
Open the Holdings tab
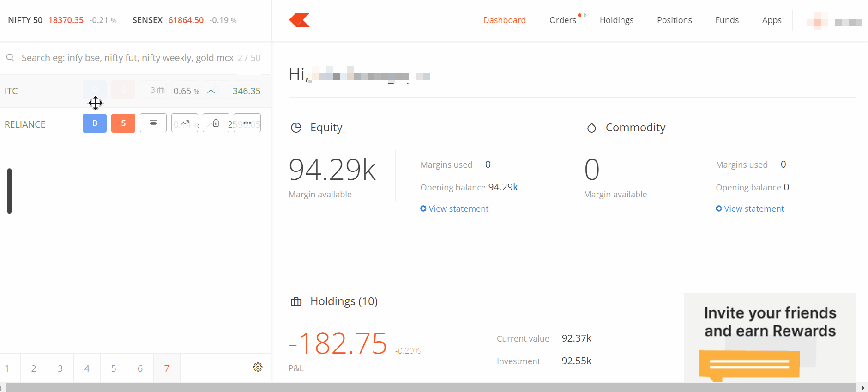click(616, 20)
